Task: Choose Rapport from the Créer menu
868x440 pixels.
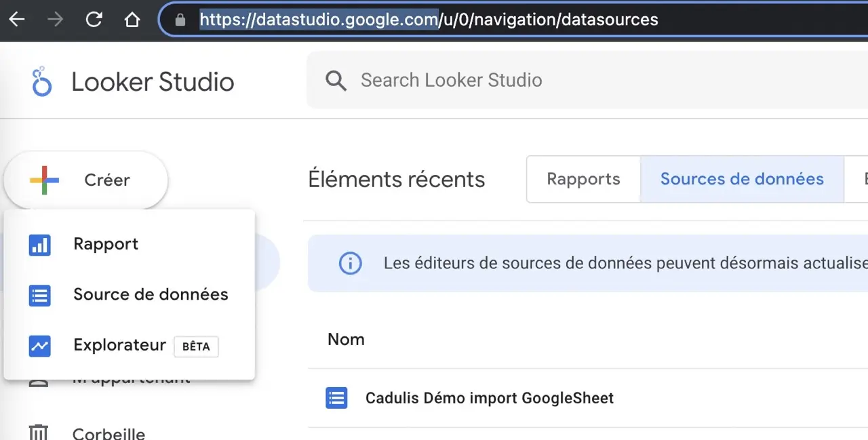Action: coord(106,245)
